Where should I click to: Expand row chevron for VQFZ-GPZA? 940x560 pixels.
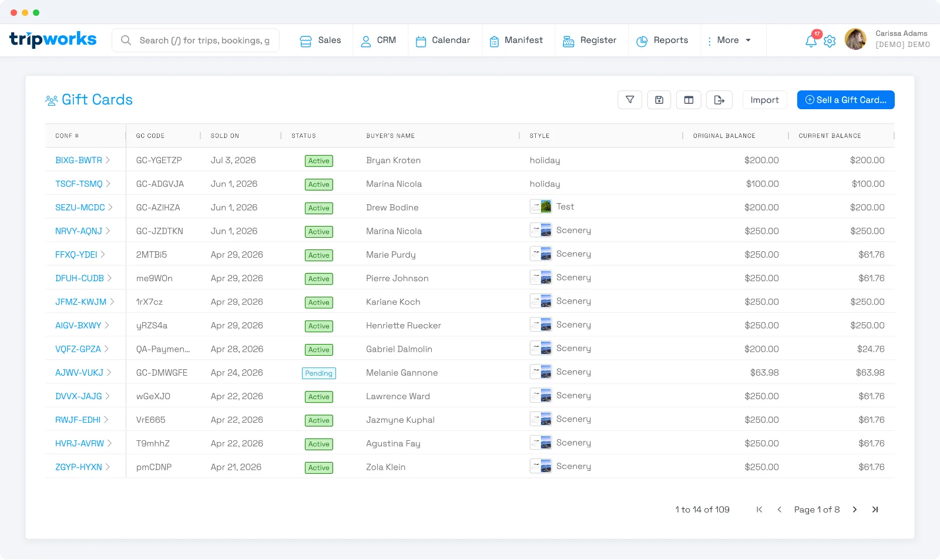tap(106, 349)
